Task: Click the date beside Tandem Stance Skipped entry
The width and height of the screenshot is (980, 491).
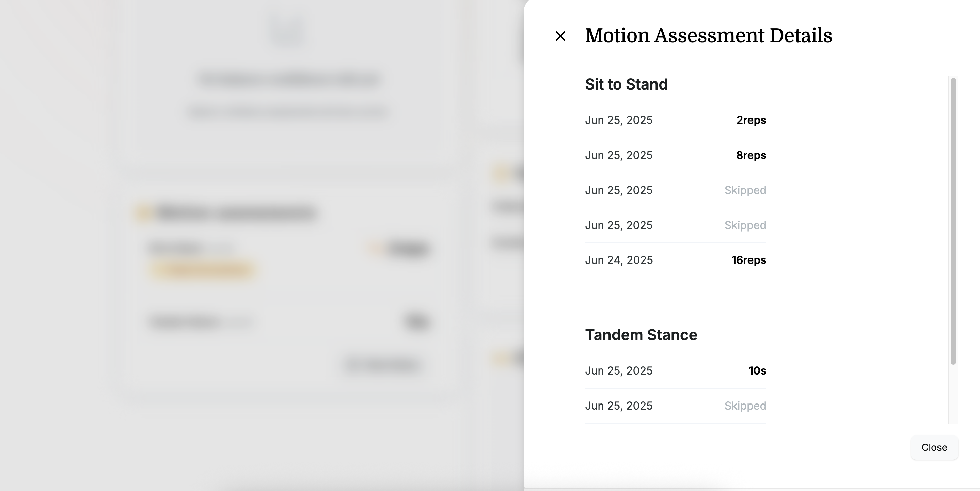Action: click(x=619, y=406)
